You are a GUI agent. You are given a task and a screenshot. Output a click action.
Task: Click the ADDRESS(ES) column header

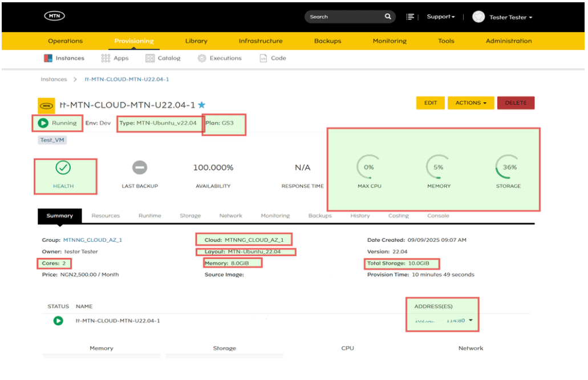[x=433, y=306]
